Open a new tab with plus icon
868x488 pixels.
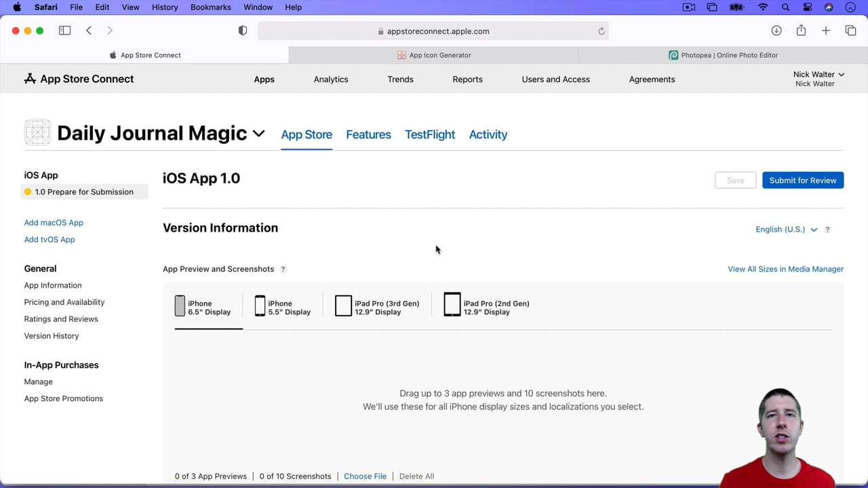(825, 30)
